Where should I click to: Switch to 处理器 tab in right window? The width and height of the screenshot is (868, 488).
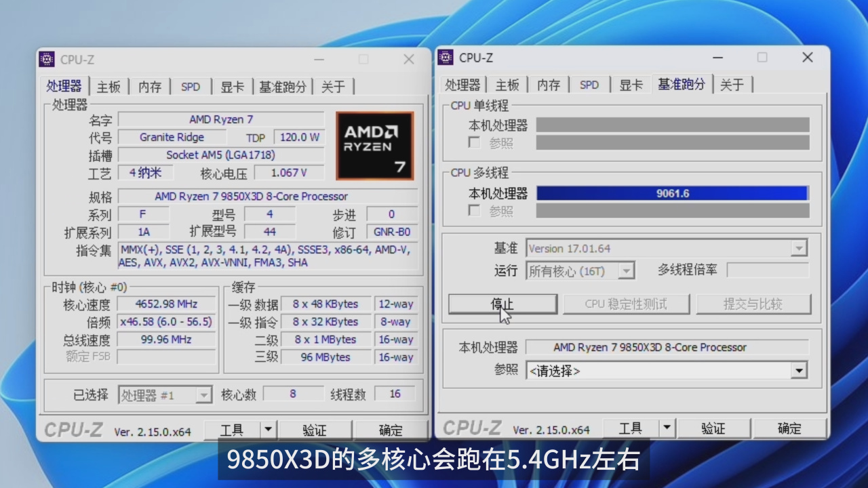tap(462, 85)
